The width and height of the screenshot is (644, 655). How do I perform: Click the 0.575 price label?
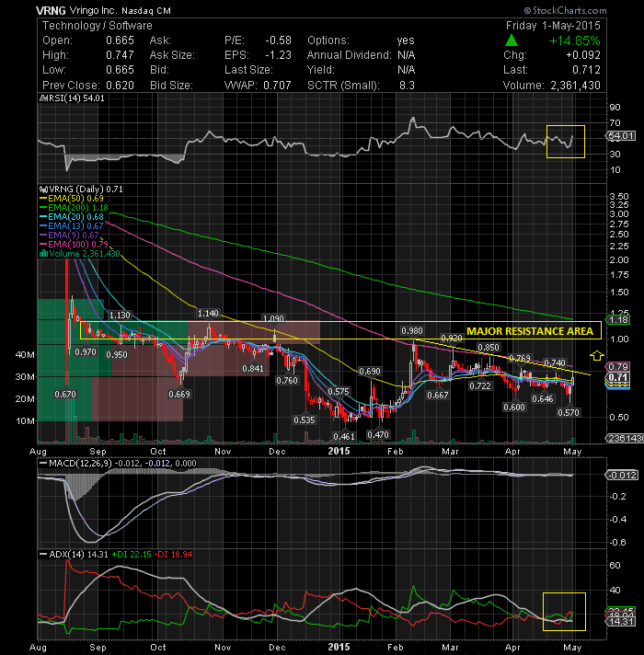(x=339, y=391)
